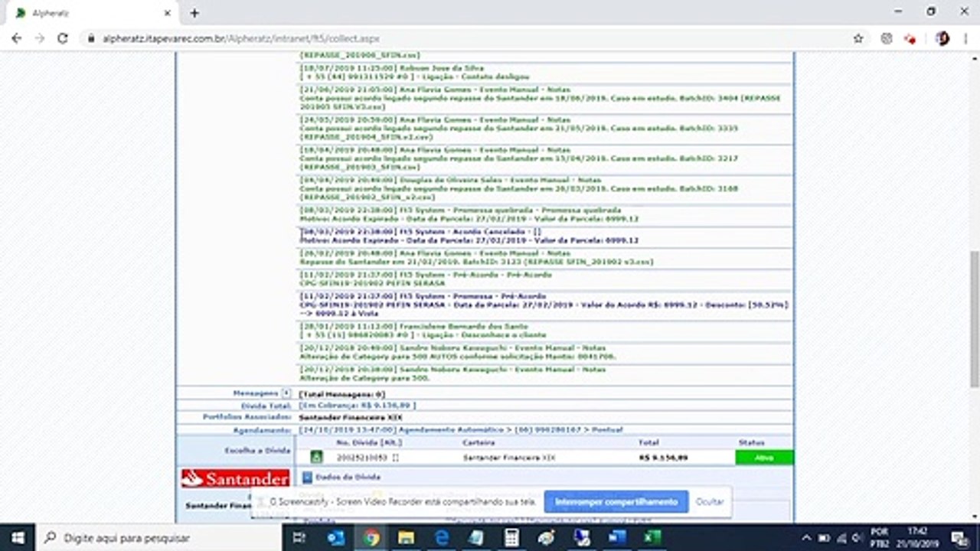
Task: Open the Windows notification center
Action: coord(960,538)
